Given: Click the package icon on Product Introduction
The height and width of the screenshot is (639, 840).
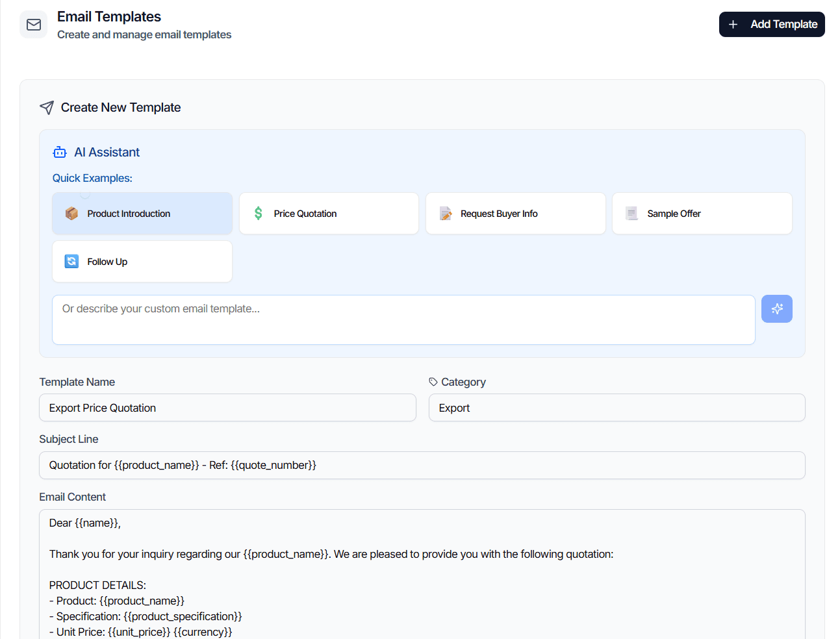Looking at the screenshot, I should (71, 214).
